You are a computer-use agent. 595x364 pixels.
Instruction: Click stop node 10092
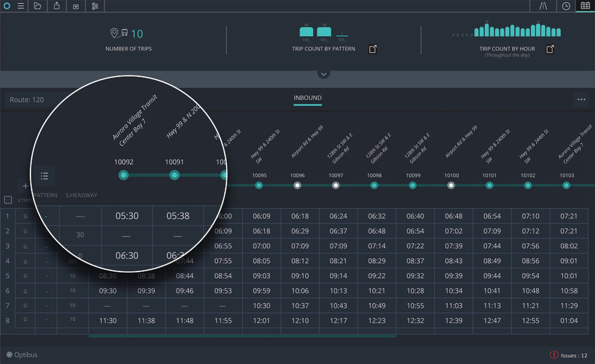coord(124,175)
